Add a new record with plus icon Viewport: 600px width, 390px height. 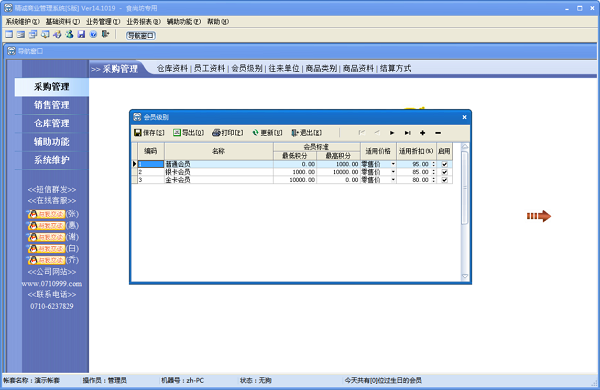coord(422,133)
